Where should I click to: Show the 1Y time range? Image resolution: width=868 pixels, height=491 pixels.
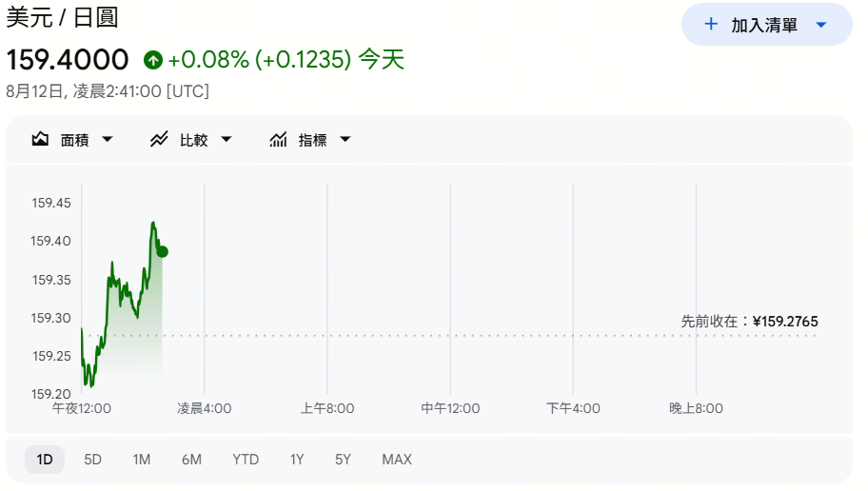pos(297,460)
